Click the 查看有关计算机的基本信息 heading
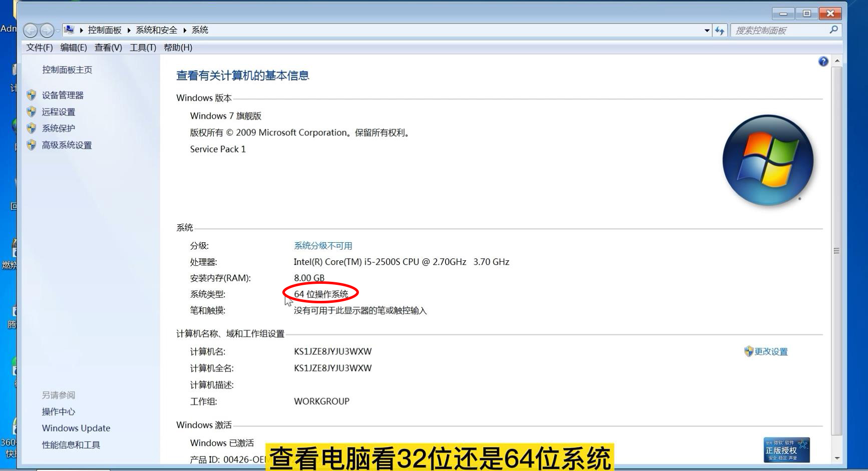This screenshot has width=868, height=471. pos(243,76)
